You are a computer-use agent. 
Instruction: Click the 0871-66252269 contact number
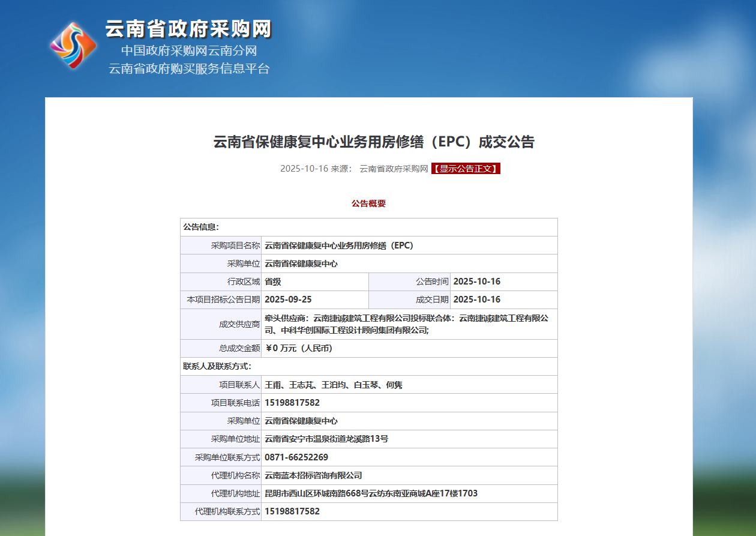[x=296, y=457]
